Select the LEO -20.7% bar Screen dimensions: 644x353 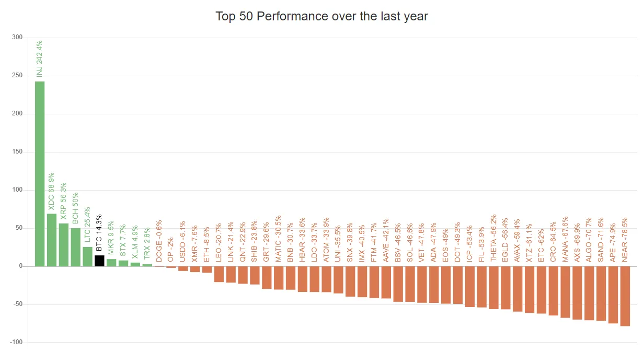coord(219,274)
